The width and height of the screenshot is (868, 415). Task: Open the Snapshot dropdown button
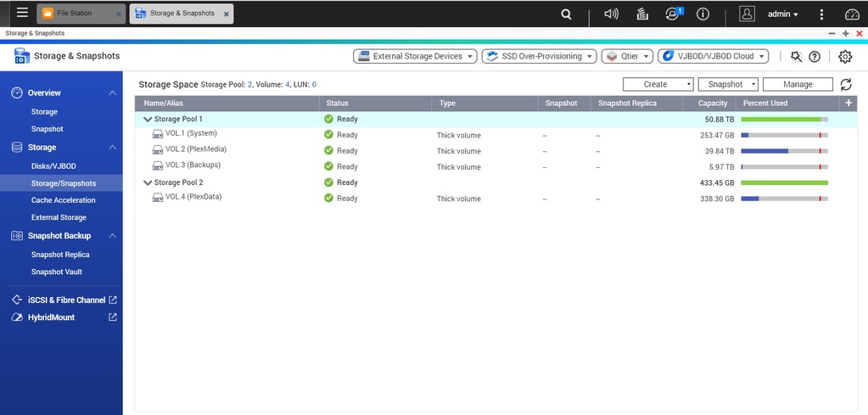(x=729, y=84)
